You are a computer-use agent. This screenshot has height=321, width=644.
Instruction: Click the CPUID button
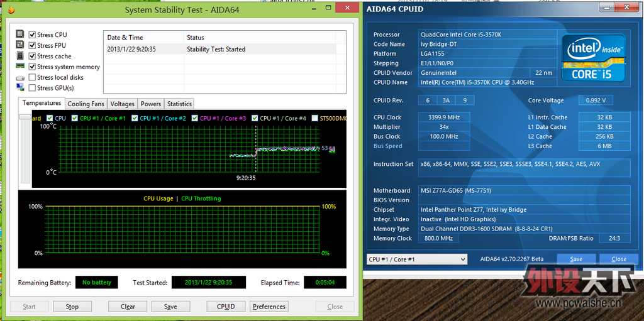[226, 306]
